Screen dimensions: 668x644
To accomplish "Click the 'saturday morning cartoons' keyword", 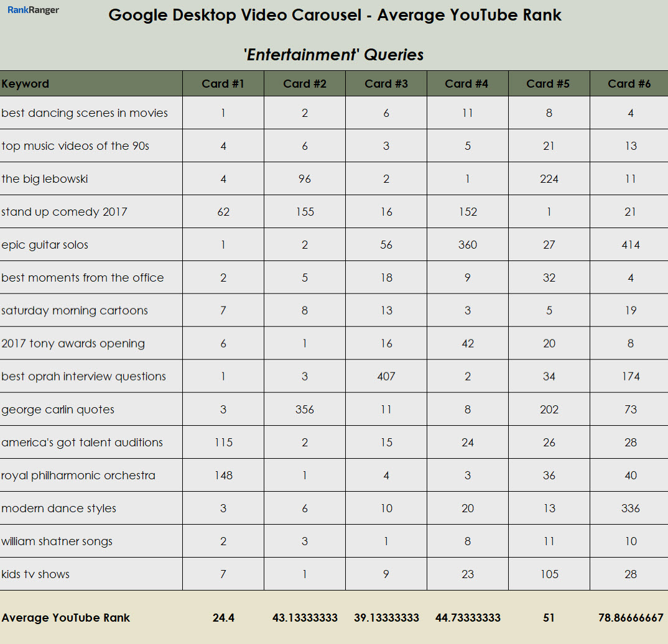I will (x=75, y=311).
